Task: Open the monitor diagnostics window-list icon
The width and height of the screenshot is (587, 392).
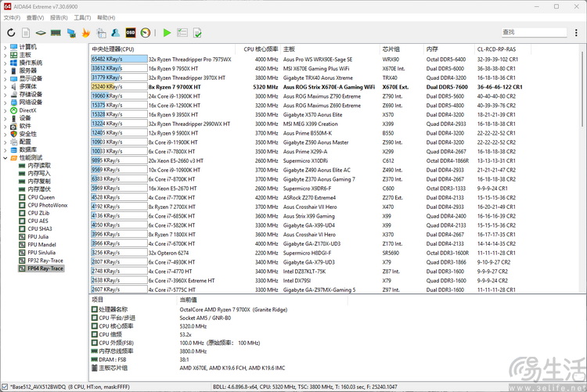Action: coord(101,33)
